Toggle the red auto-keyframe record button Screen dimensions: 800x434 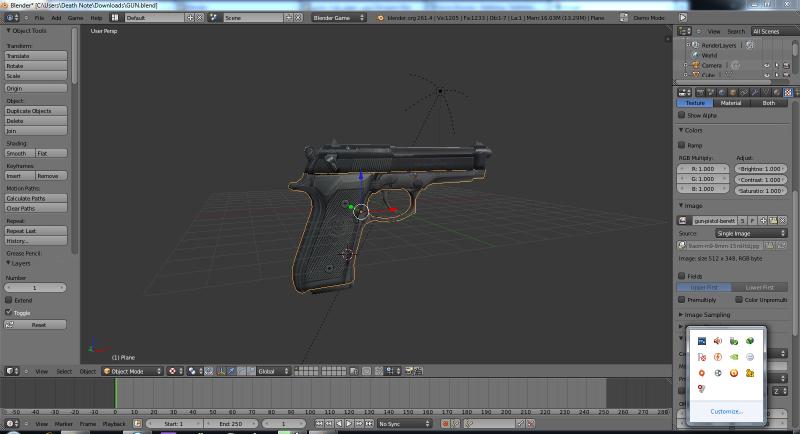445,423
